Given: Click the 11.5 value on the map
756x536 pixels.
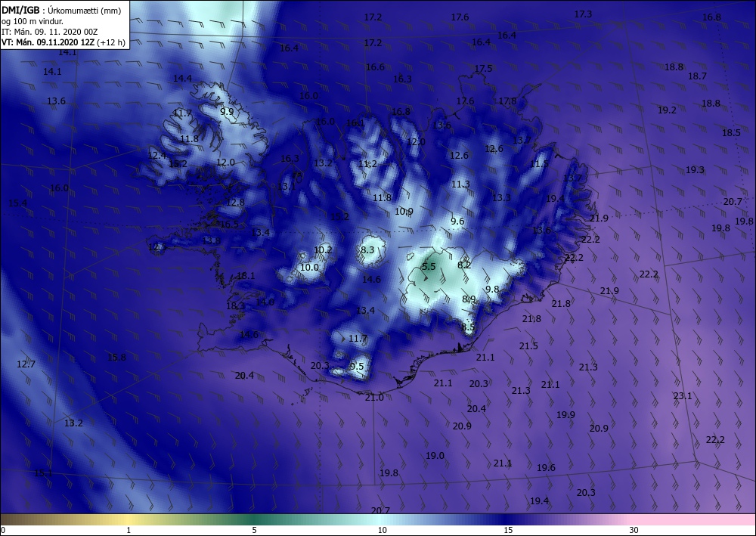Looking at the screenshot, I should coord(539,164).
